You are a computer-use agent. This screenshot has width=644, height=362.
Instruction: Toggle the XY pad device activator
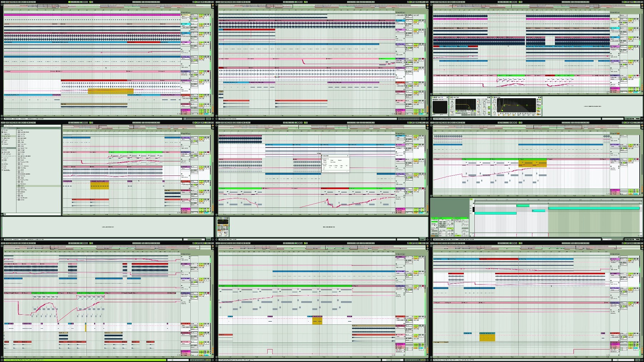433,97
